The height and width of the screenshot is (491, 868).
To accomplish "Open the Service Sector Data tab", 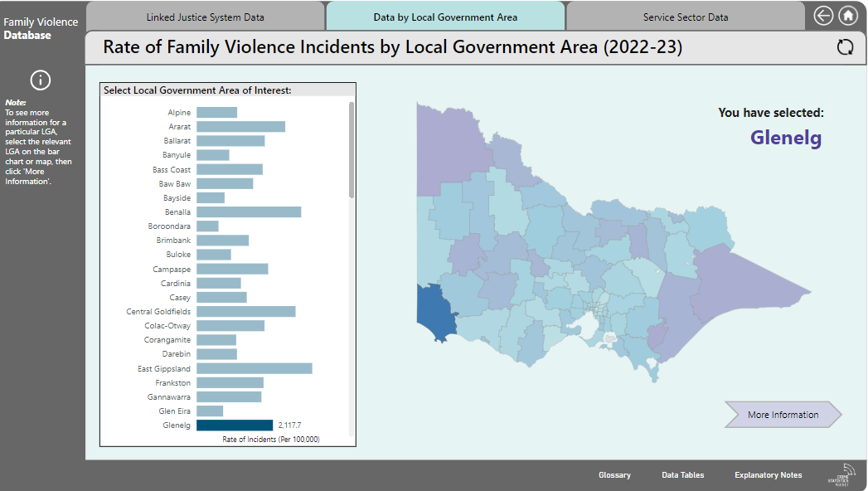I will (686, 17).
